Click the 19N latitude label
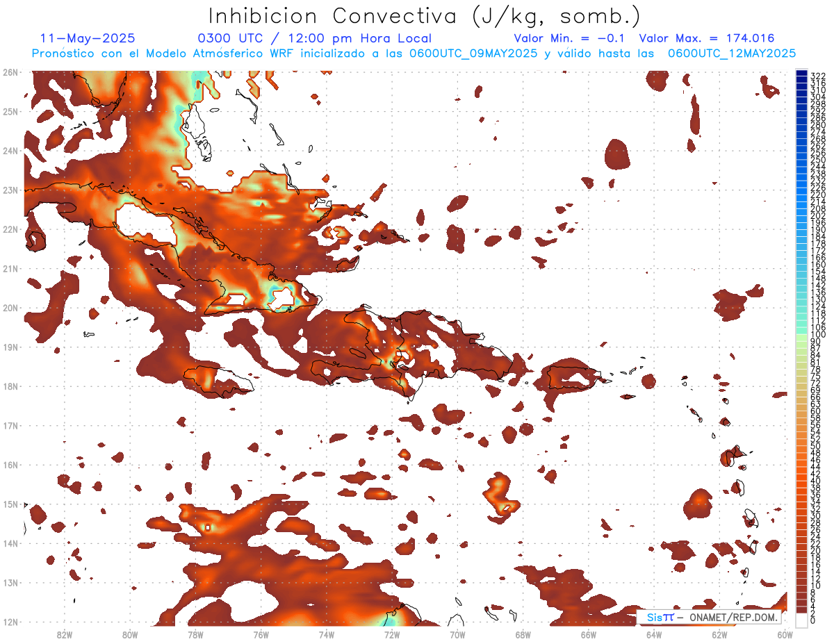The image size is (834, 644). pos(10,347)
